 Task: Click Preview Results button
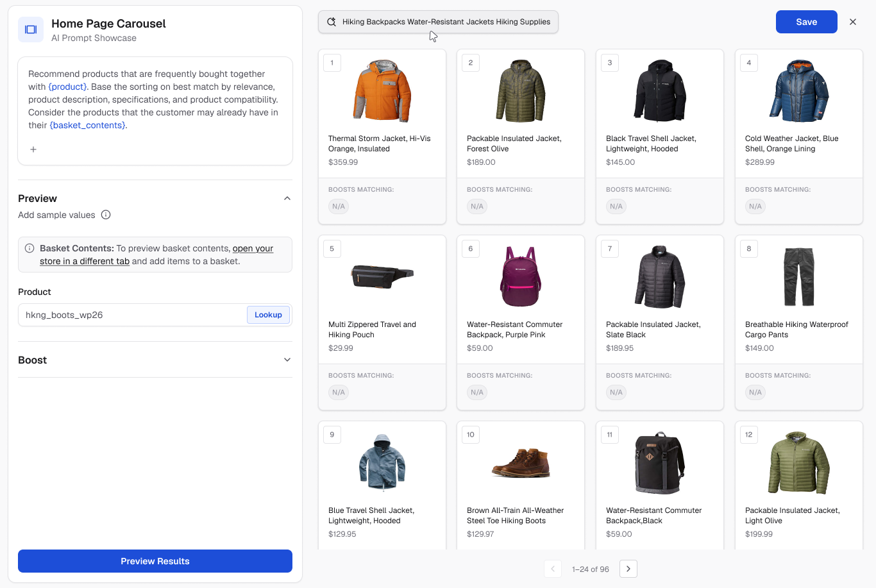(155, 561)
